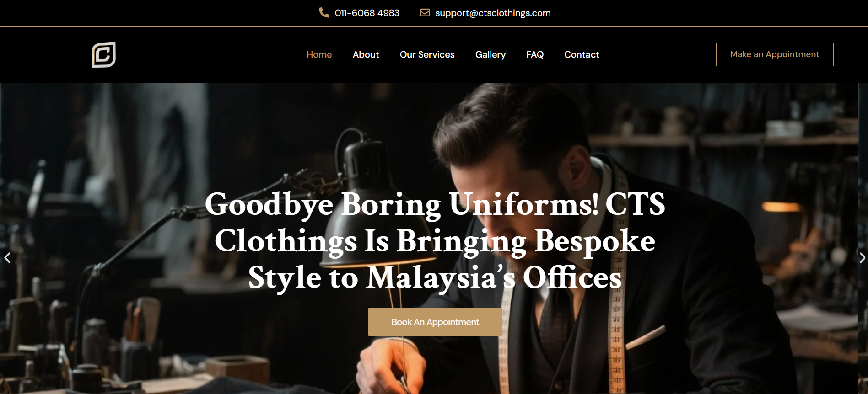Navigate to the About page
The image size is (868, 394).
pos(366,54)
